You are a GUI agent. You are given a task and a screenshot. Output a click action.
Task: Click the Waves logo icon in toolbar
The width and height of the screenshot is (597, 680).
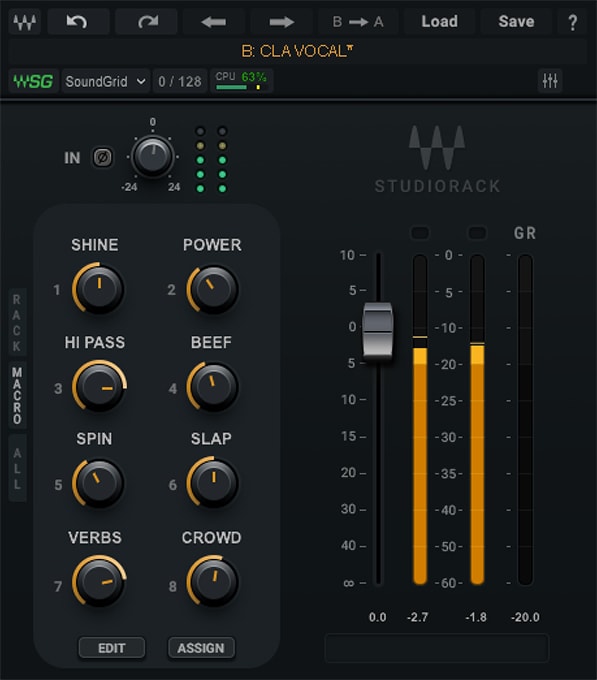tap(24, 22)
